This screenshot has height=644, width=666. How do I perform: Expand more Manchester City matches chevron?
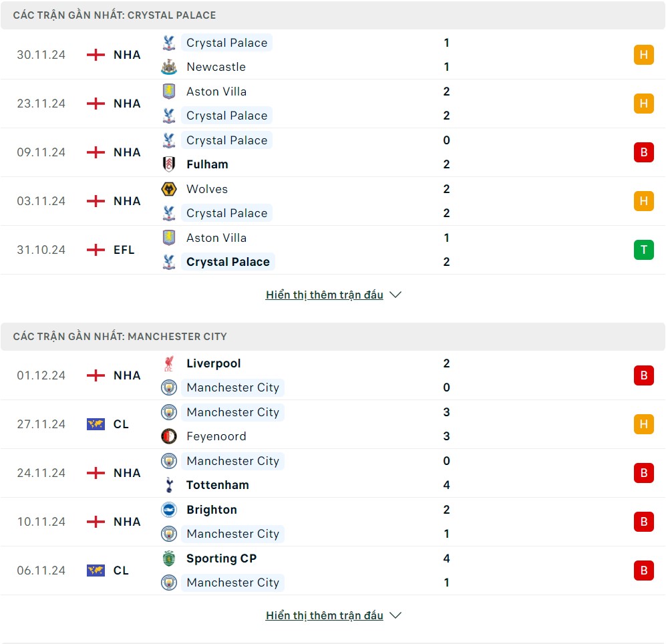[x=395, y=615]
